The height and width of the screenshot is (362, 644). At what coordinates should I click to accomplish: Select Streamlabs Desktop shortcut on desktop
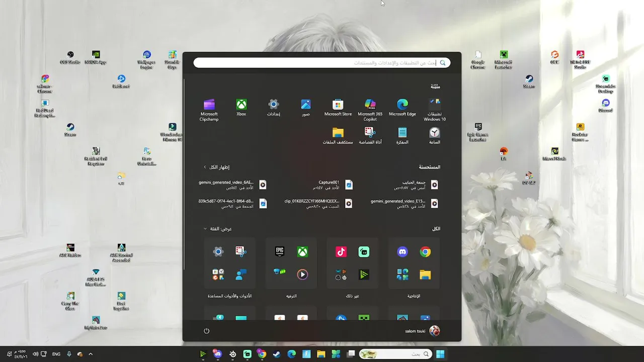[x=606, y=84]
